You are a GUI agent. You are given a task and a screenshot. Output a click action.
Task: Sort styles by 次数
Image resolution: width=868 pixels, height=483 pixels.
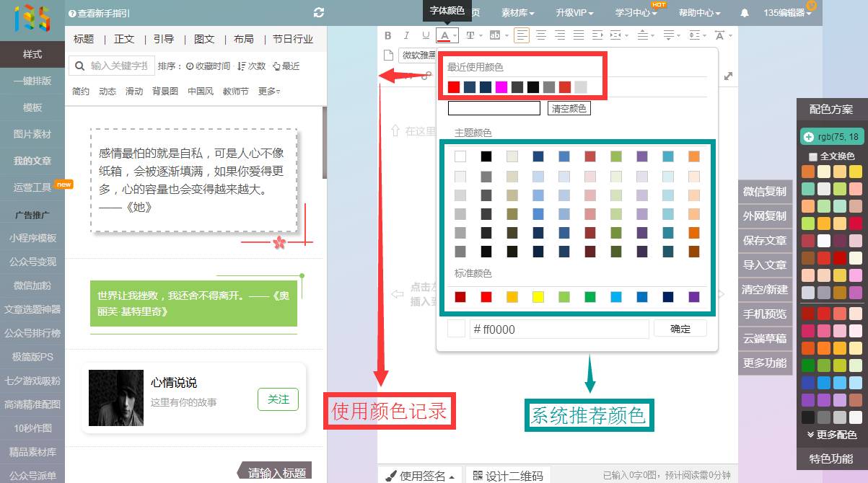[x=252, y=66]
